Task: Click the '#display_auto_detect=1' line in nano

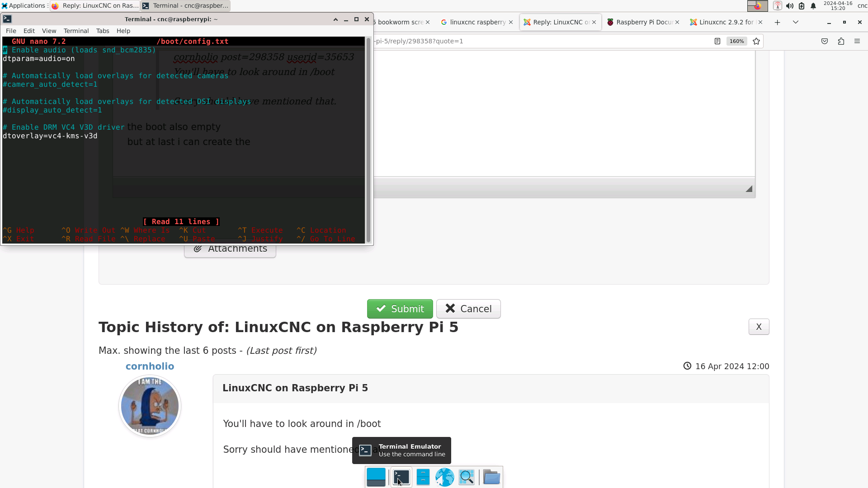Action: point(52,110)
